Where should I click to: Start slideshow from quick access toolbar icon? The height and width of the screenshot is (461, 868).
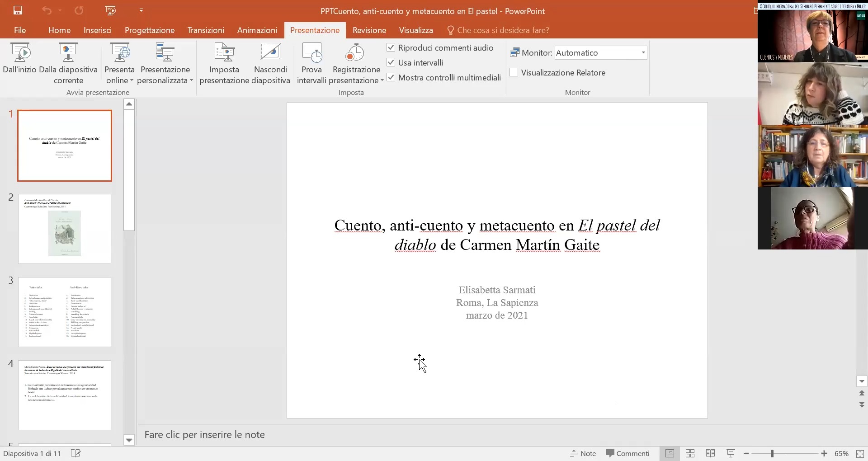click(x=110, y=10)
